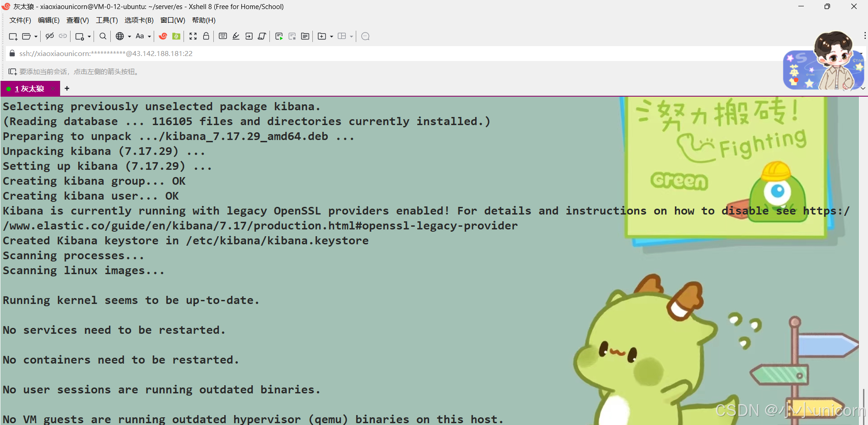The height and width of the screenshot is (425, 868).
Task: Click the "Running kernel seems to be up-to-date." line
Action: 131,300
